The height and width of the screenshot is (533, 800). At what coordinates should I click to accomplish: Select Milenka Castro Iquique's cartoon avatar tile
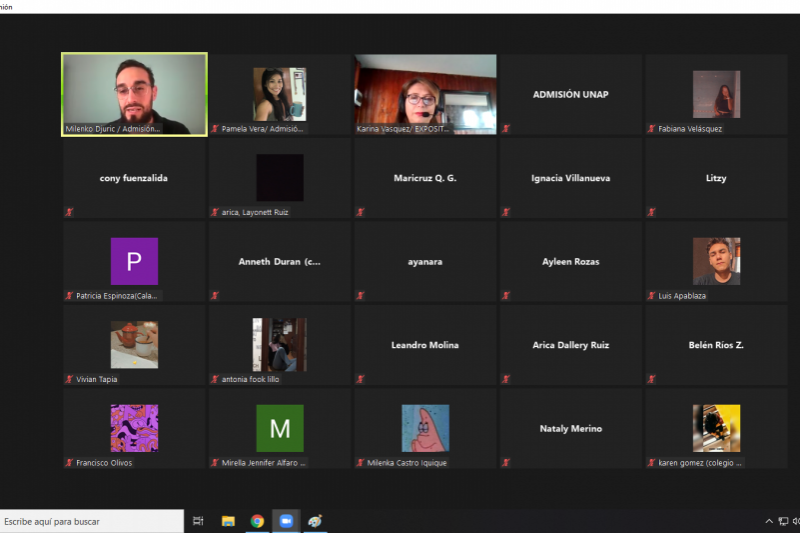click(425, 428)
